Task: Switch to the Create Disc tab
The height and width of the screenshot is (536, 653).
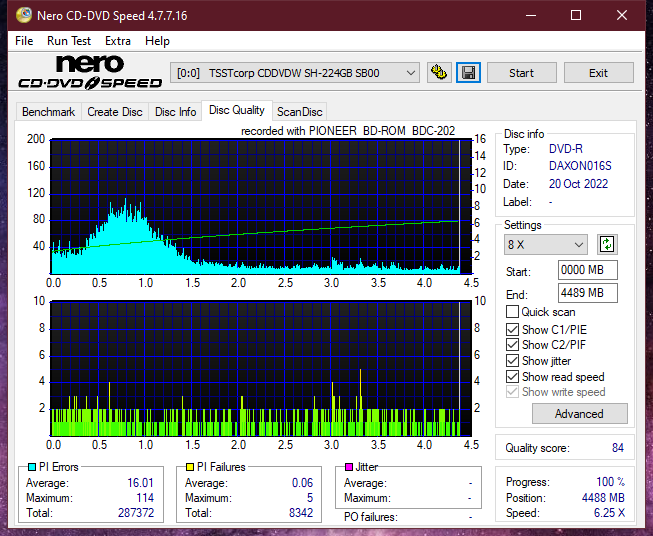Action: (115, 112)
